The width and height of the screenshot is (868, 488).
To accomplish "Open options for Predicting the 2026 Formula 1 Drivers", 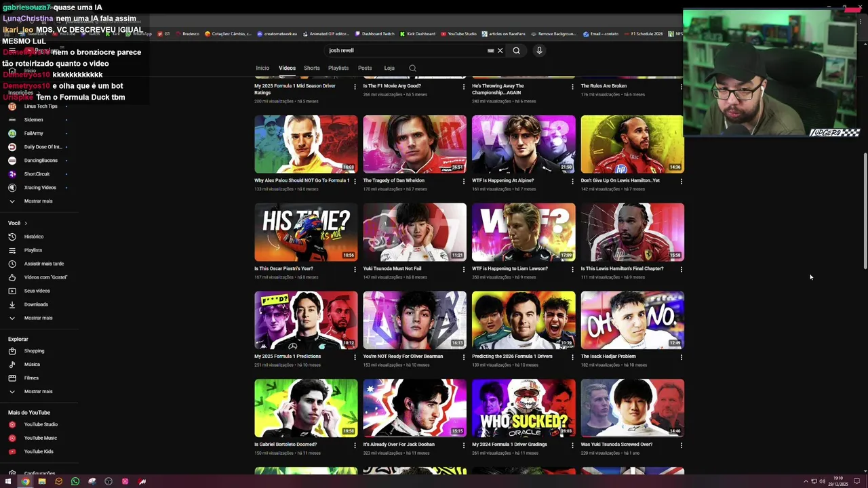I will 572,357.
